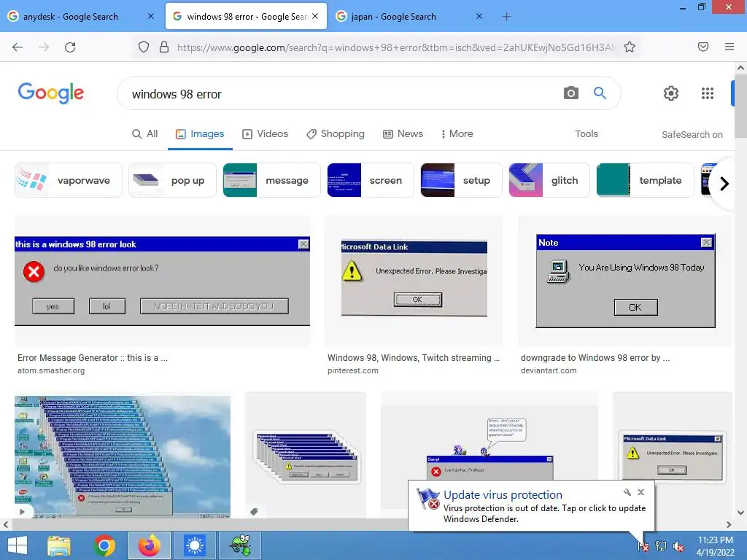The height and width of the screenshot is (560, 747).
Task: Open Google quick settings gear
Action: click(671, 93)
